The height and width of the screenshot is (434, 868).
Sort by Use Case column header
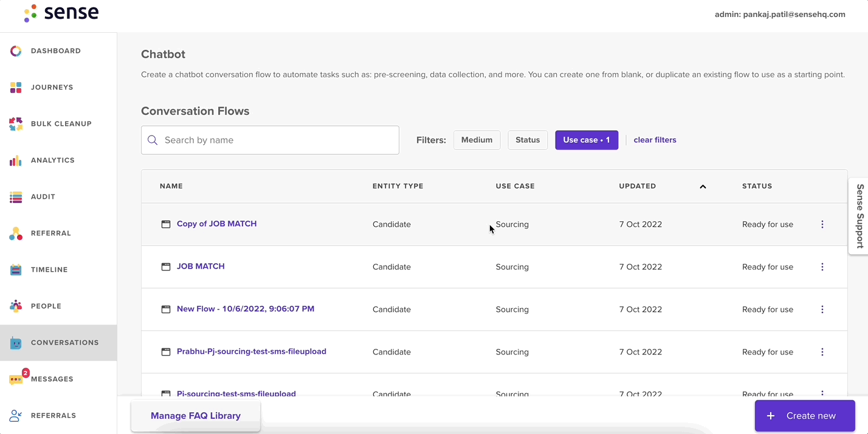click(515, 186)
